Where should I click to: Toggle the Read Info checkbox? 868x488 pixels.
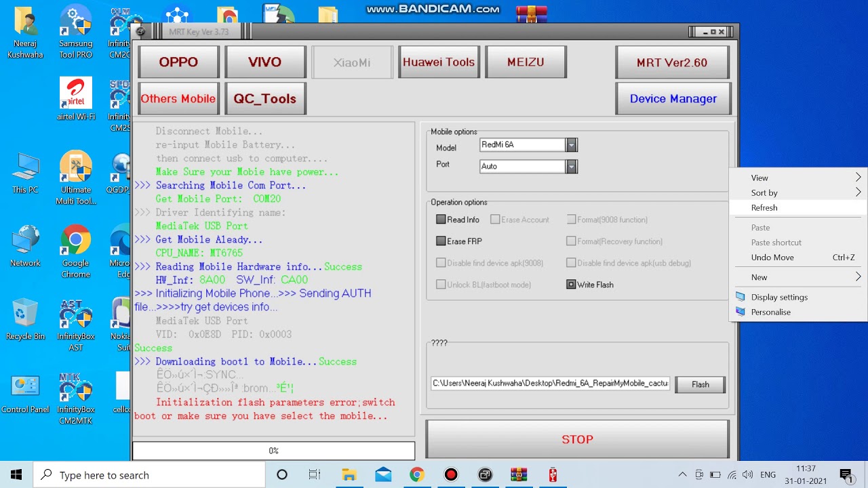(x=441, y=220)
